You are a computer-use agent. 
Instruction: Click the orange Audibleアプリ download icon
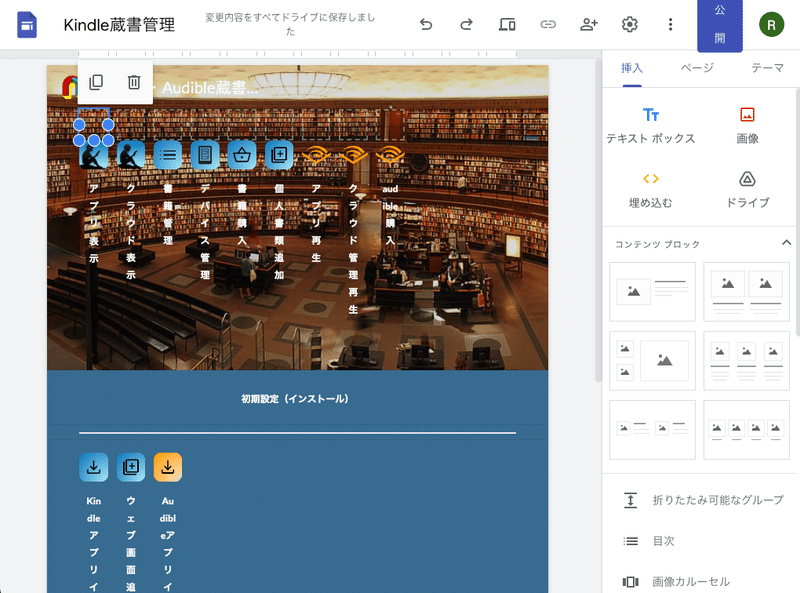click(x=168, y=467)
